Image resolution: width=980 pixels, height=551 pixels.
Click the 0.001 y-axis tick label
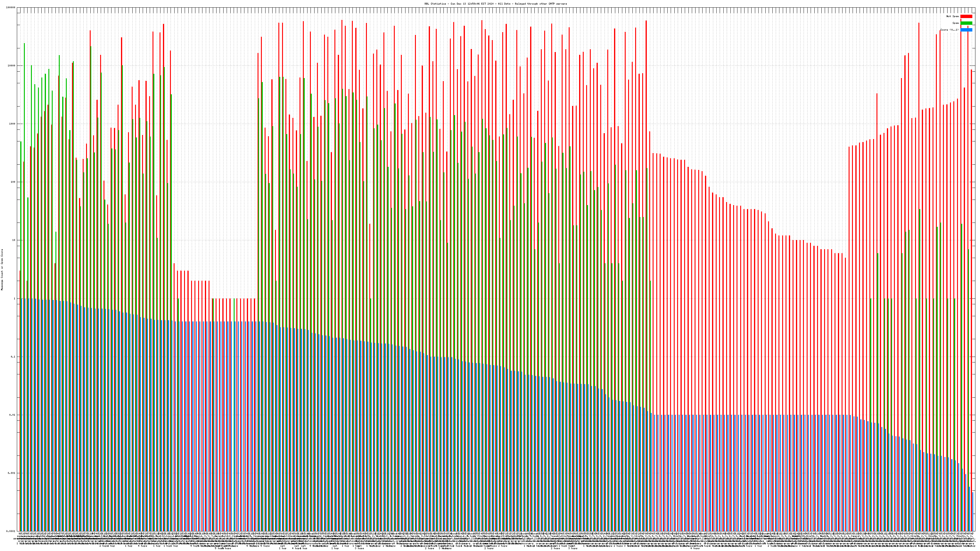pyautogui.click(x=12, y=473)
